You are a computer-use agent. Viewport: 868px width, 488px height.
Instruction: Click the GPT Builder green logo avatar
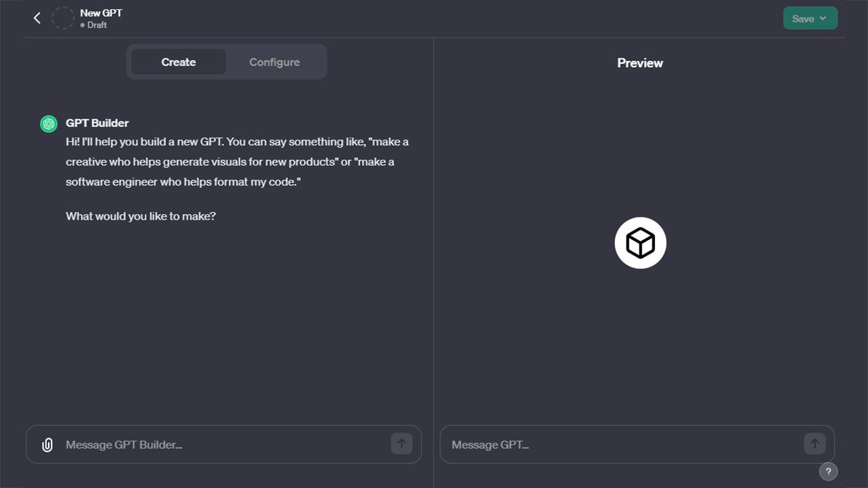tap(49, 124)
